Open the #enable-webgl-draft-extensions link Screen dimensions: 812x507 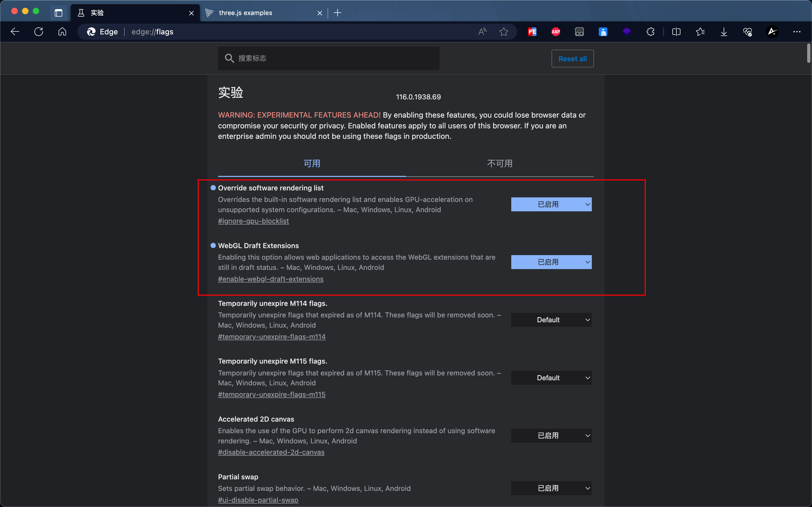click(x=271, y=279)
